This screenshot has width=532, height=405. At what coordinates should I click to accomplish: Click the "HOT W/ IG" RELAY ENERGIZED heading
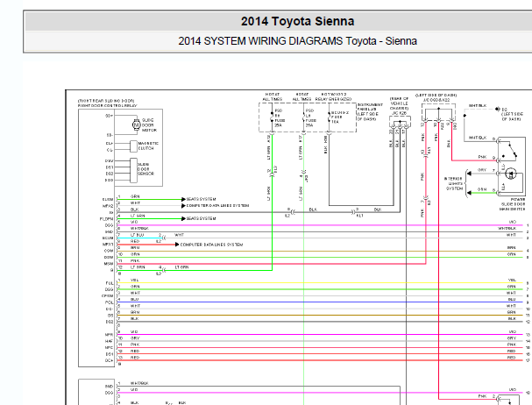[334, 96]
